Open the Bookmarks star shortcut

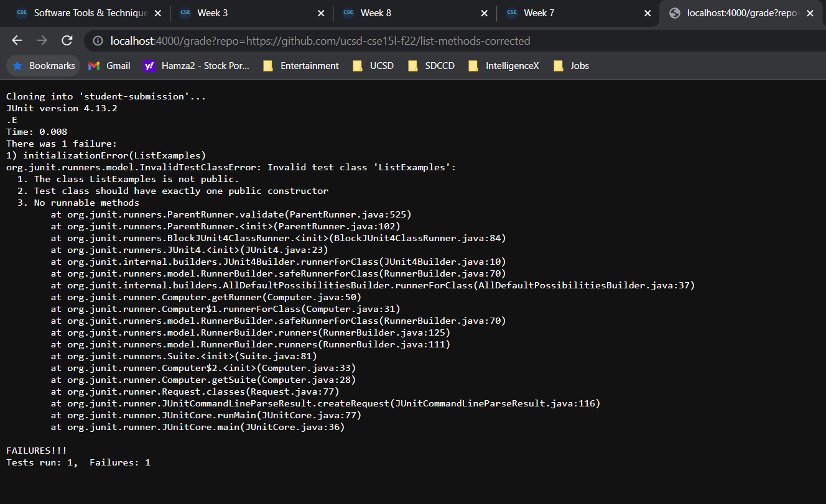coord(44,66)
